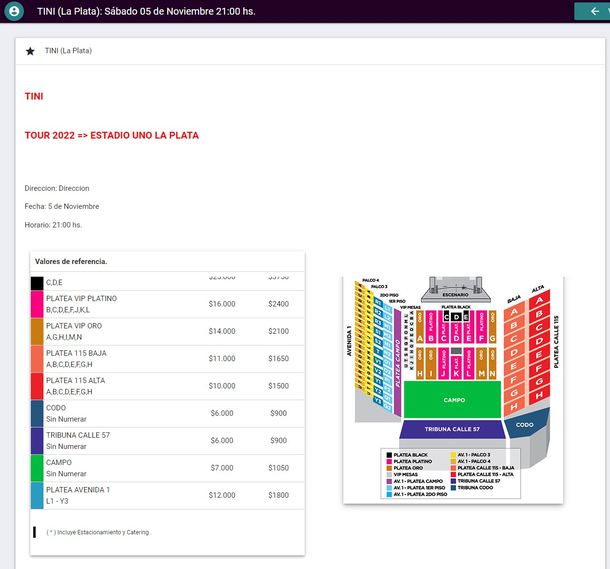Click the TINI (La Plata) breadcrumb title
The image size is (610, 569).
(x=69, y=51)
